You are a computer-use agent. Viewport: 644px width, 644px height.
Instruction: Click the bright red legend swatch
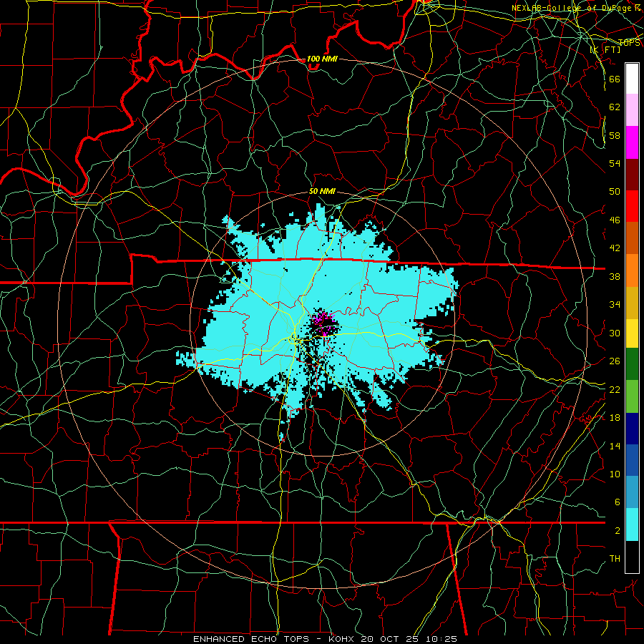point(632,206)
